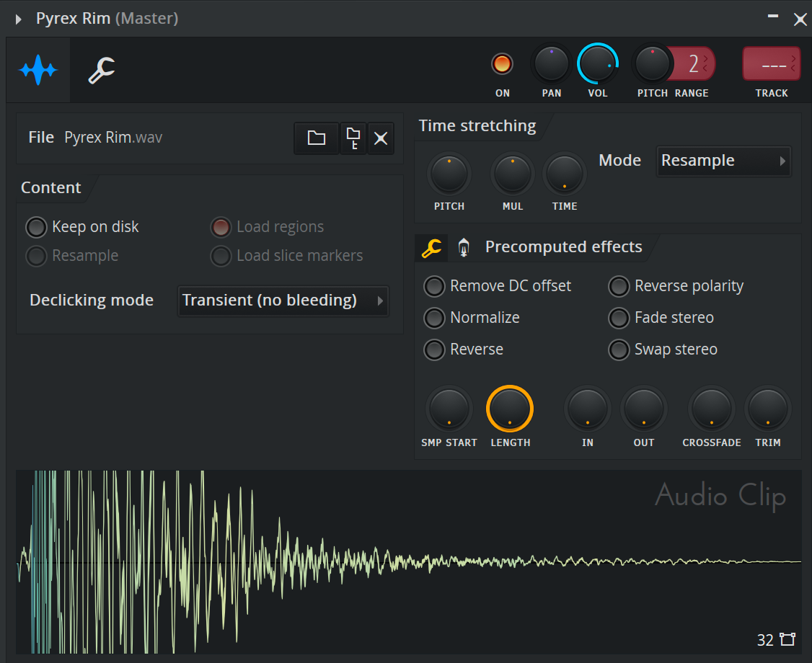
Task: Switch to the wrench miscellaneous settings tab
Action: pyautogui.click(x=102, y=70)
